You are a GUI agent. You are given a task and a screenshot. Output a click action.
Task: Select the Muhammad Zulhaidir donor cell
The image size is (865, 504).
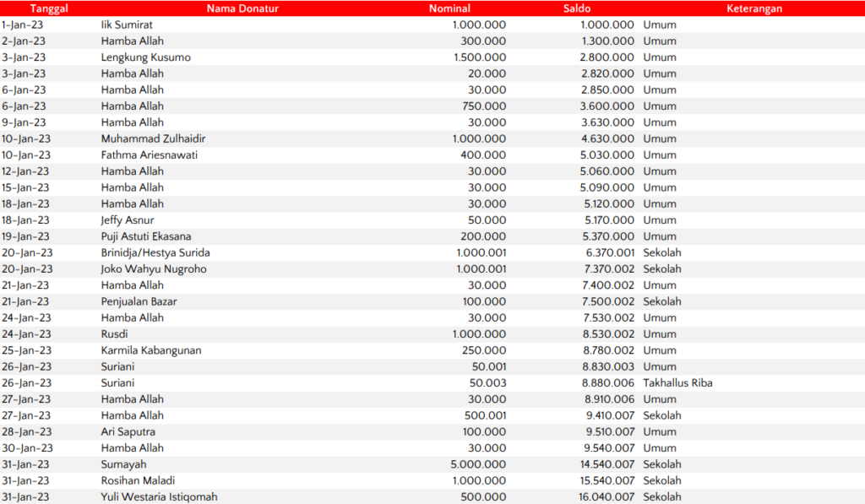click(x=153, y=138)
